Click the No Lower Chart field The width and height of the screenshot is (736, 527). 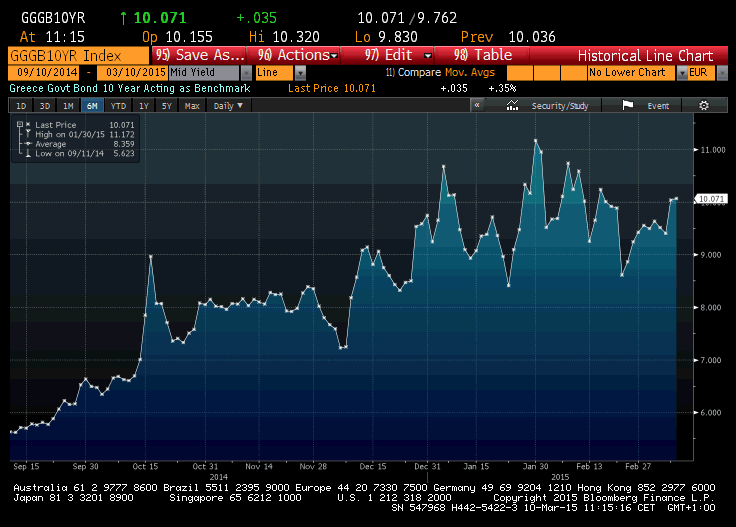pyautogui.click(x=632, y=72)
